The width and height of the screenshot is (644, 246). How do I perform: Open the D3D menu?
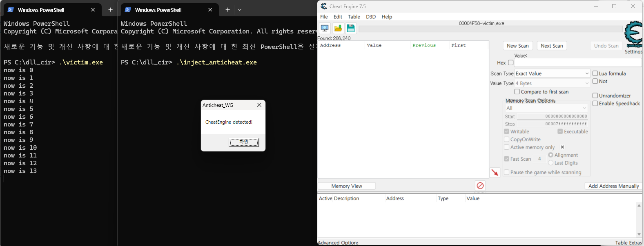pos(371,17)
